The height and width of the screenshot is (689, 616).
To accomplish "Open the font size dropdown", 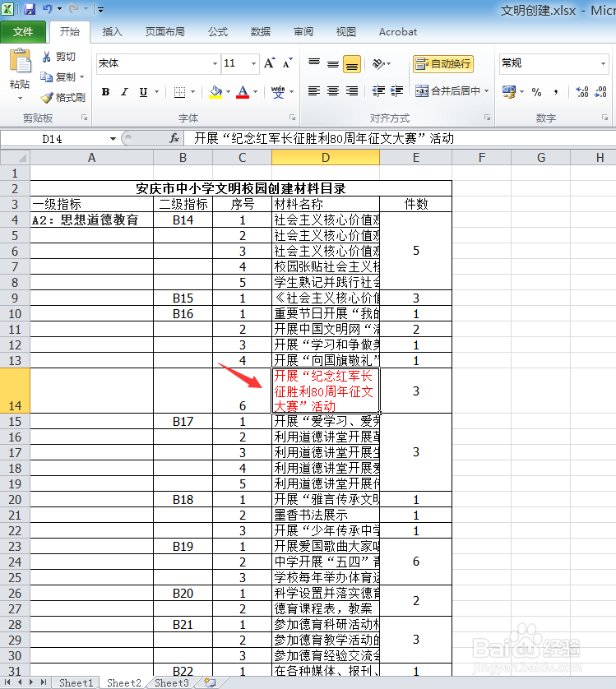I will [x=253, y=63].
